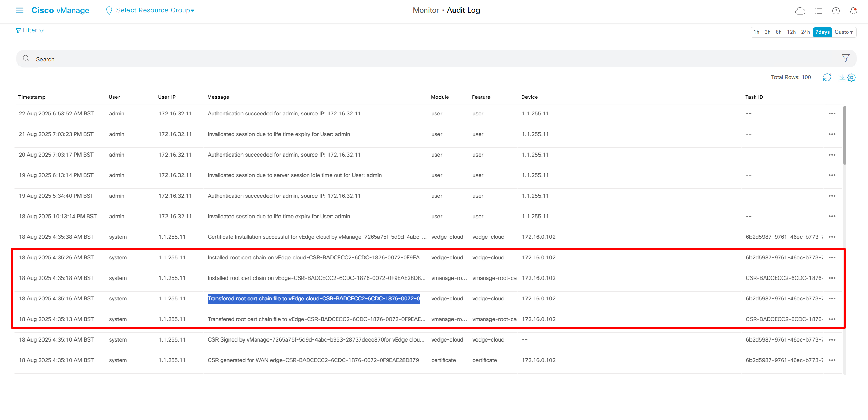
Task: Choose the Custom time range
Action: 844,32
